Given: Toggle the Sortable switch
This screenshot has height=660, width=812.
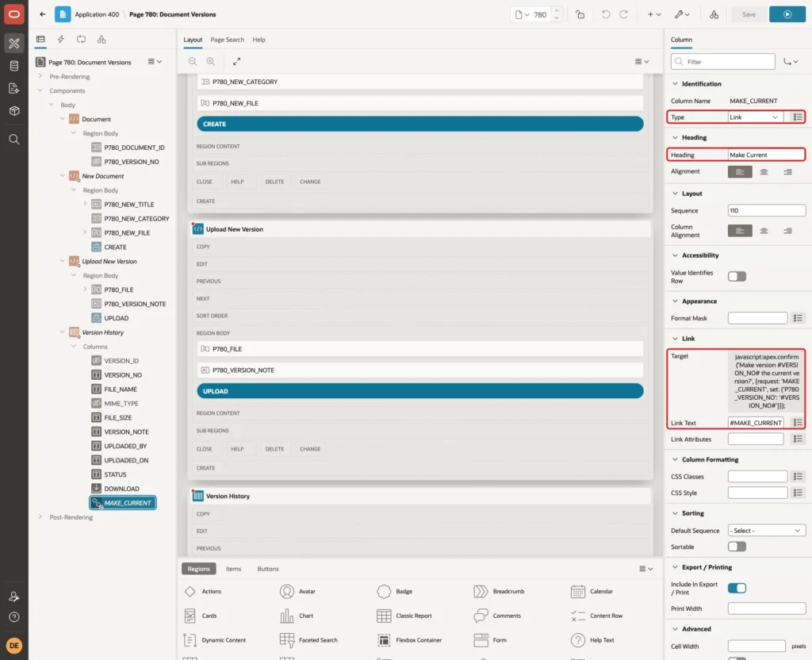Looking at the screenshot, I should pyautogui.click(x=737, y=547).
